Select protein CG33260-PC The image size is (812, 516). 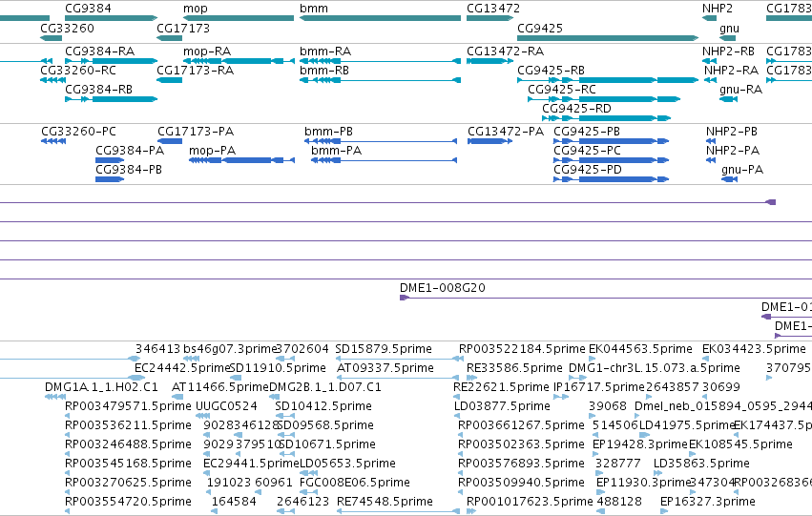click(x=53, y=141)
